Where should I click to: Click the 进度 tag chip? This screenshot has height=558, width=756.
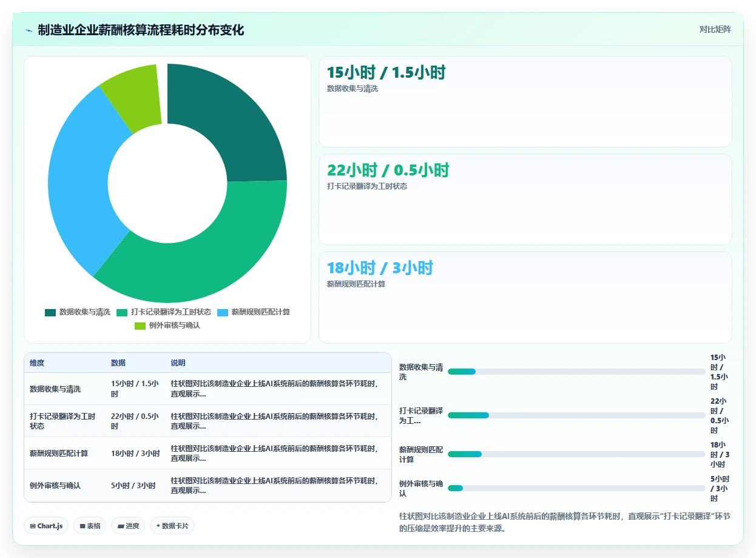128,526
